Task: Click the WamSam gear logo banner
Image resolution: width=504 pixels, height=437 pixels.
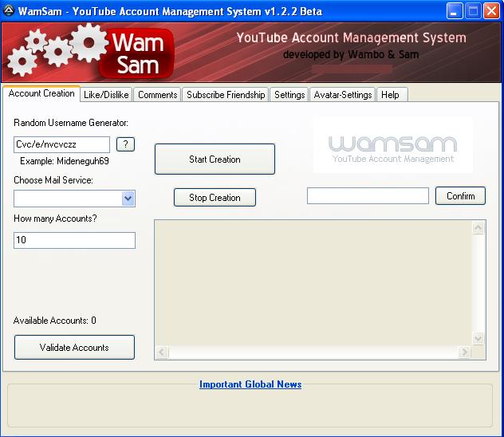Action: (x=90, y=51)
